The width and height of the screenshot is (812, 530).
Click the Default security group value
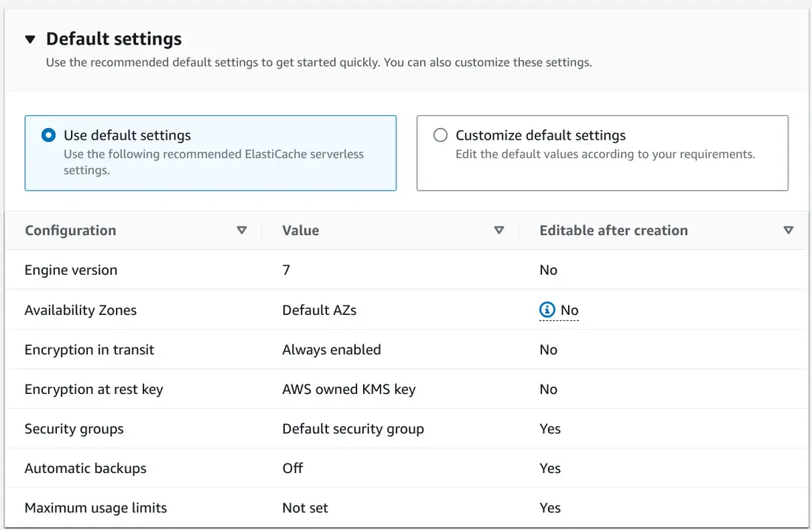tap(353, 429)
